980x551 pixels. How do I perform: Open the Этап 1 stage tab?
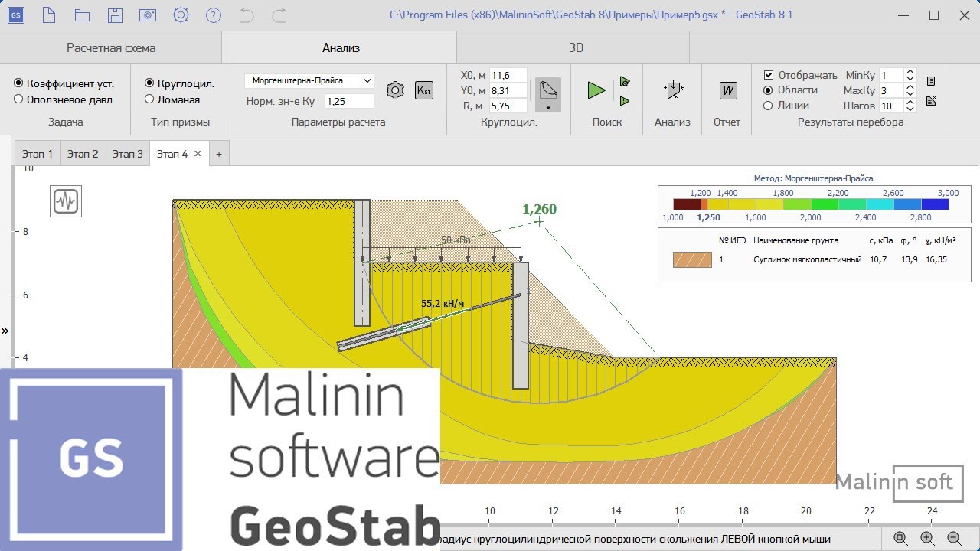38,154
